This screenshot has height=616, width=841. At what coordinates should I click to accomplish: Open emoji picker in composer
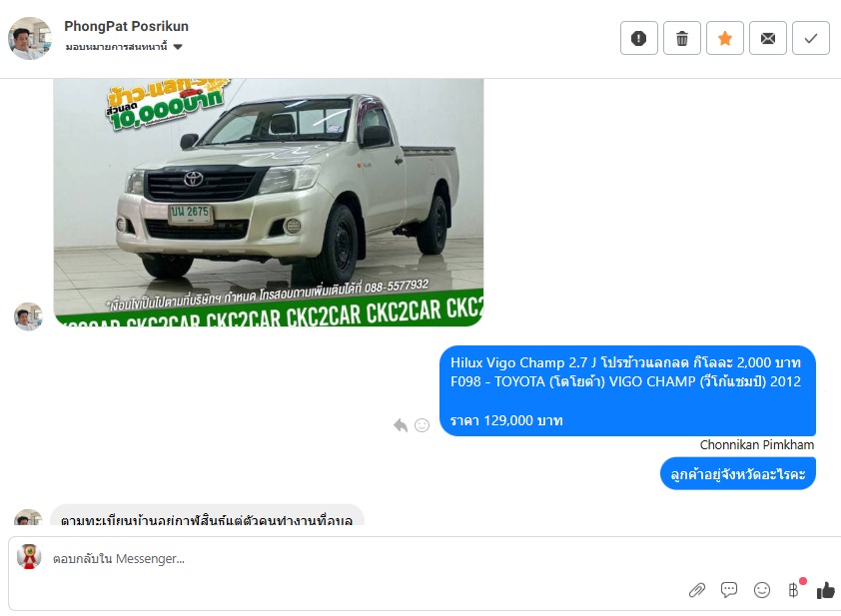coord(762,590)
